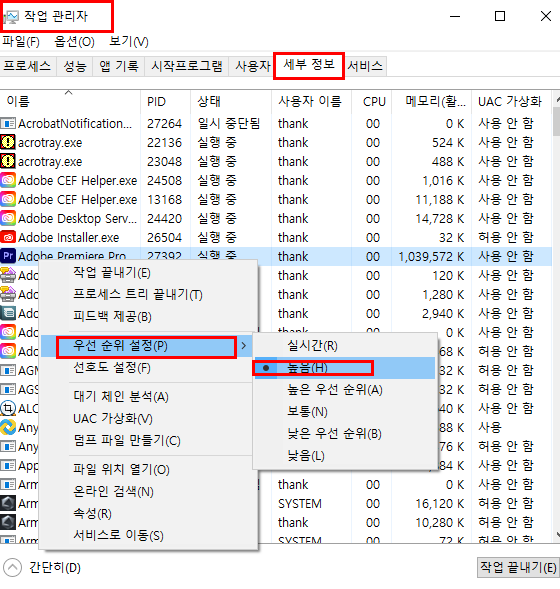Sort by the 사용자 이름 column header
The width and height of the screenshot is (560, 589).
[311, 101]
